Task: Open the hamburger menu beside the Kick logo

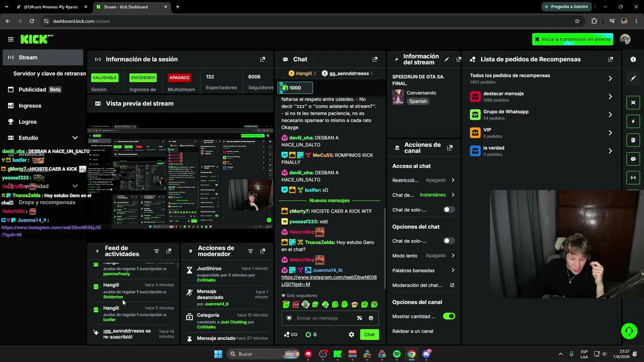Action: [11, 39]
